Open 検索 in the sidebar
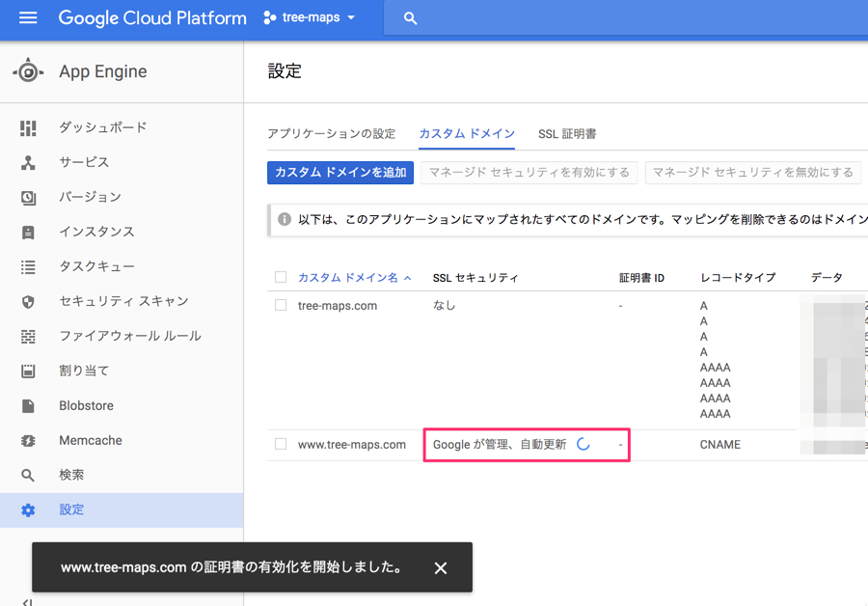 click(71, 475)
